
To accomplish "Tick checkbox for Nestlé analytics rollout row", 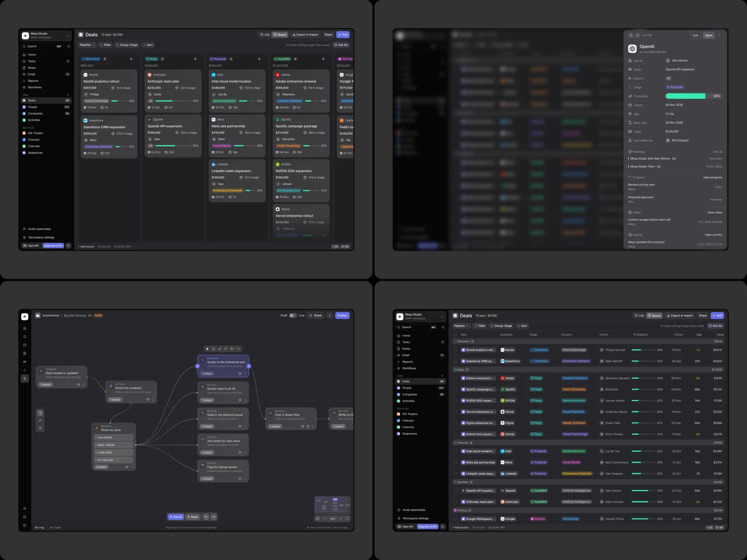I will 456,350.
